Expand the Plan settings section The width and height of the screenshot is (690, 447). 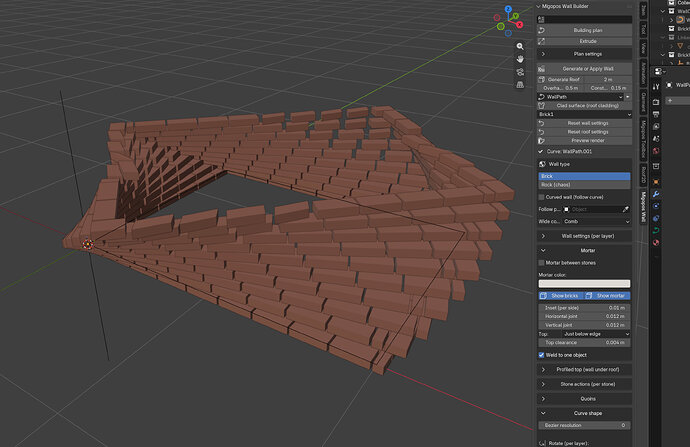pyautogui.click(x=584, y=54)
